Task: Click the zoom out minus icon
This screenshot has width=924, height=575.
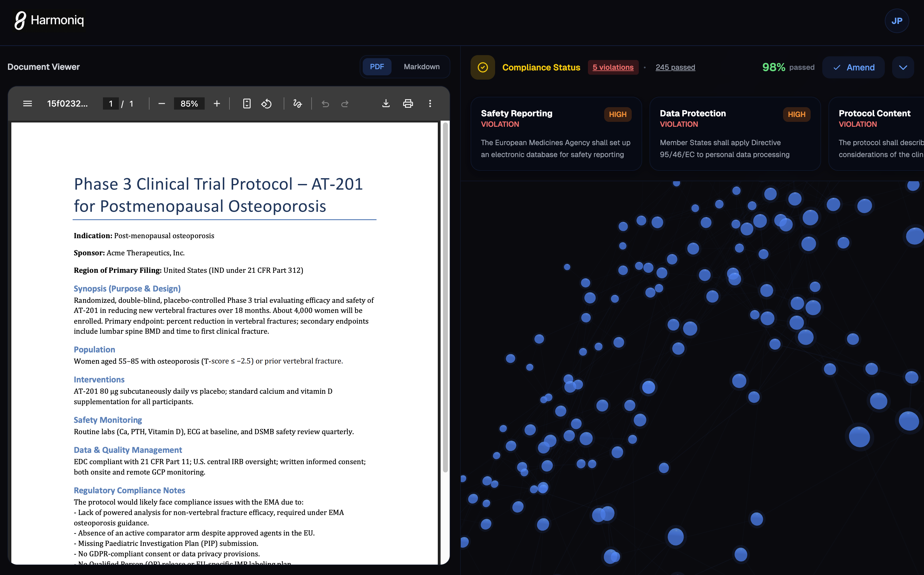Action: coord(162,103)
